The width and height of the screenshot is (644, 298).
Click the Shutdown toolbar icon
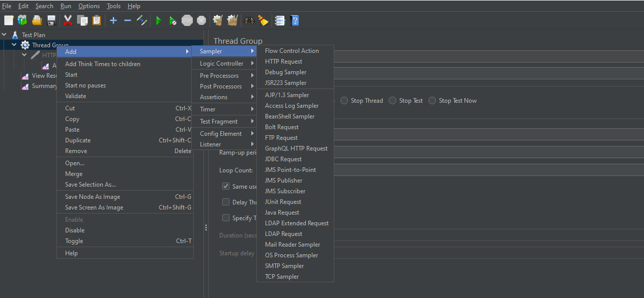click(201, 20)
